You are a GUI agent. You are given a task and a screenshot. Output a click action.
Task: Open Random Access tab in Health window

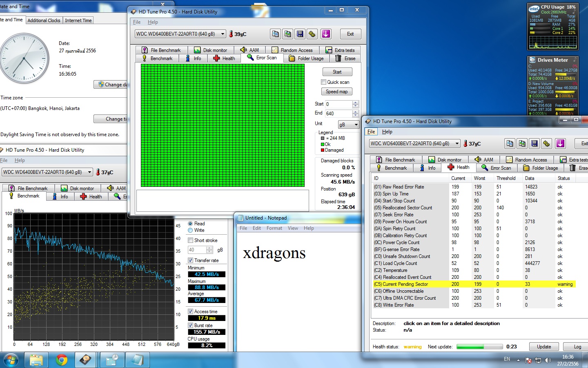527,160
